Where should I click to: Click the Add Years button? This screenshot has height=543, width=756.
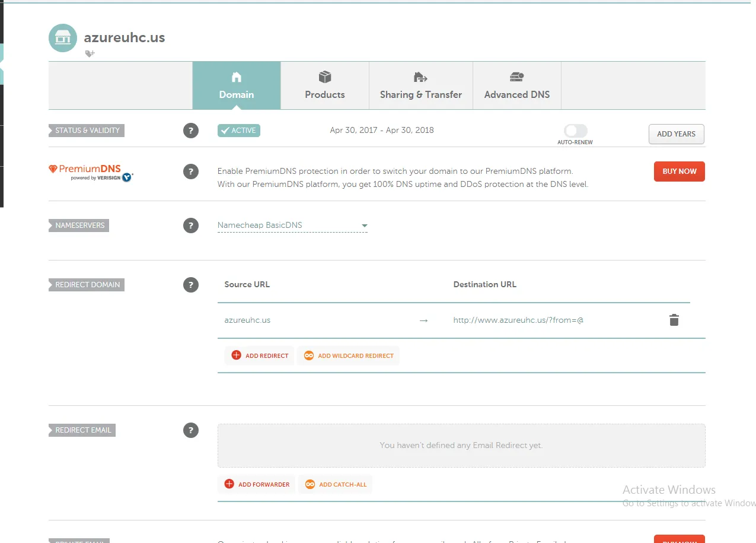point(676,134)
